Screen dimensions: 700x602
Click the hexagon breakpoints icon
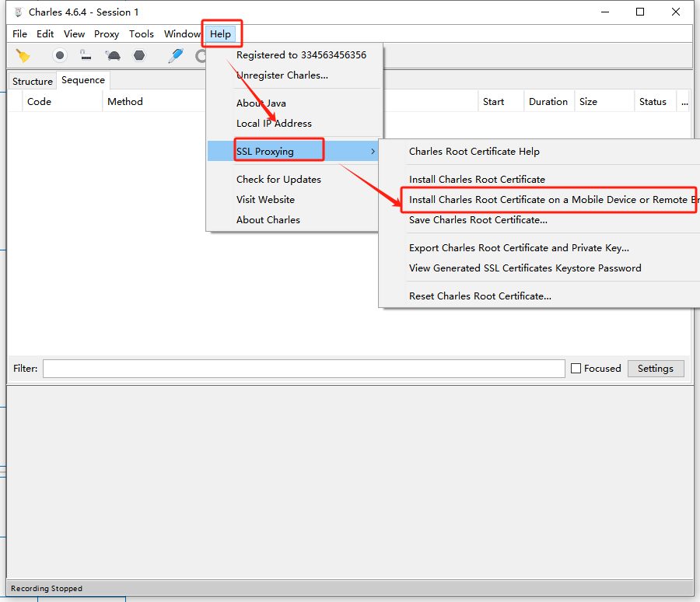tap(139, 55)
